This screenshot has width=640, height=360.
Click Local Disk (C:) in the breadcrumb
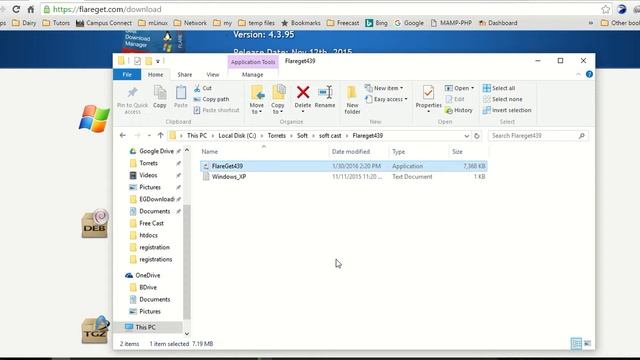[x=237, y=136]
